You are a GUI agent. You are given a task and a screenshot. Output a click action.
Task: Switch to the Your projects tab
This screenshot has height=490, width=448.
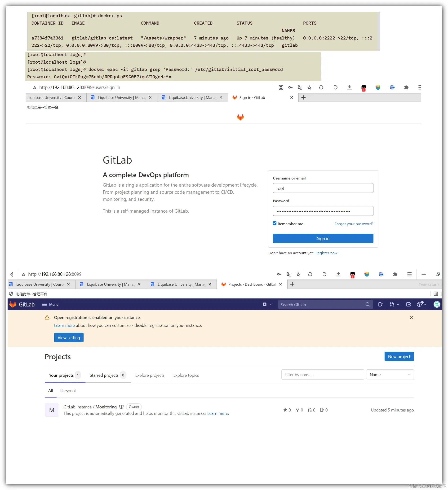(x=65, y=375)
